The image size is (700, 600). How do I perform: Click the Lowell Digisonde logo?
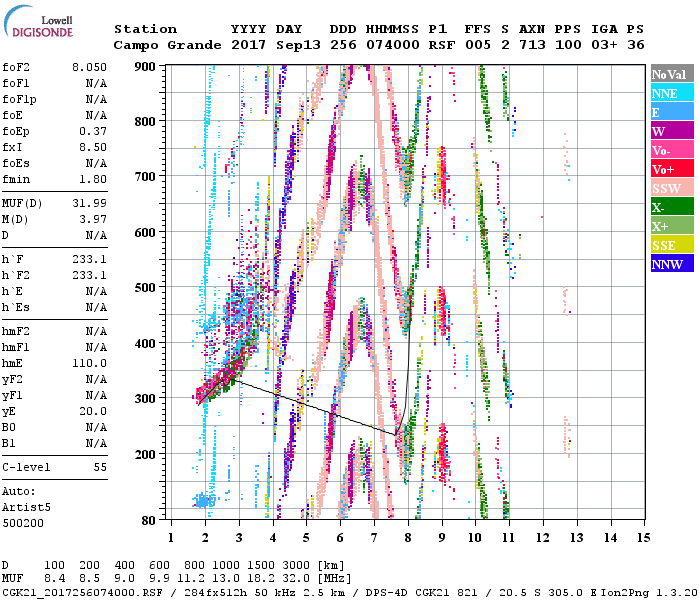pyautogui.click(x=38, y=22)
